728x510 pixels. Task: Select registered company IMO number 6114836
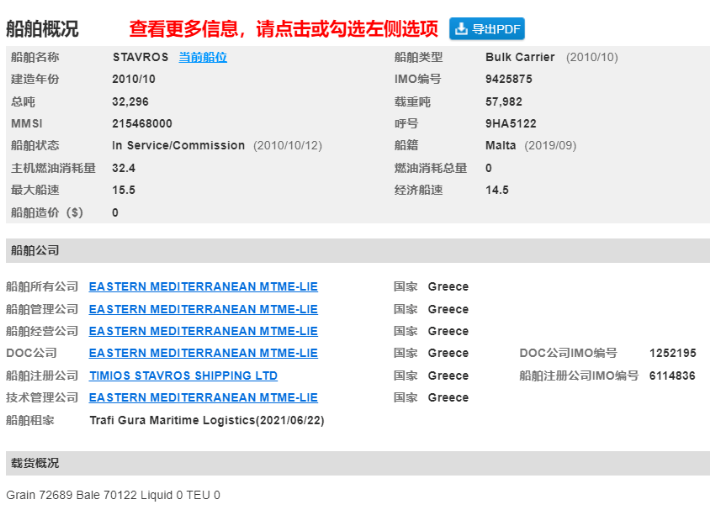click(x=672, y=375)
